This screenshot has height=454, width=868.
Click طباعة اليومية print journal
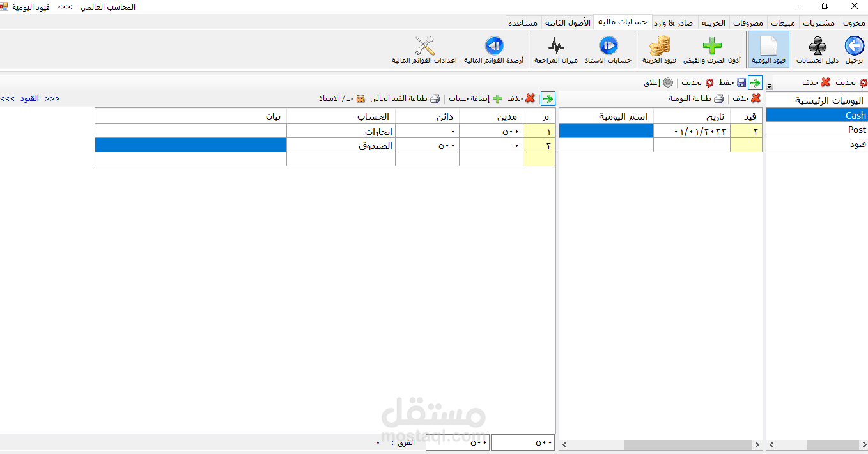[696, 98]
